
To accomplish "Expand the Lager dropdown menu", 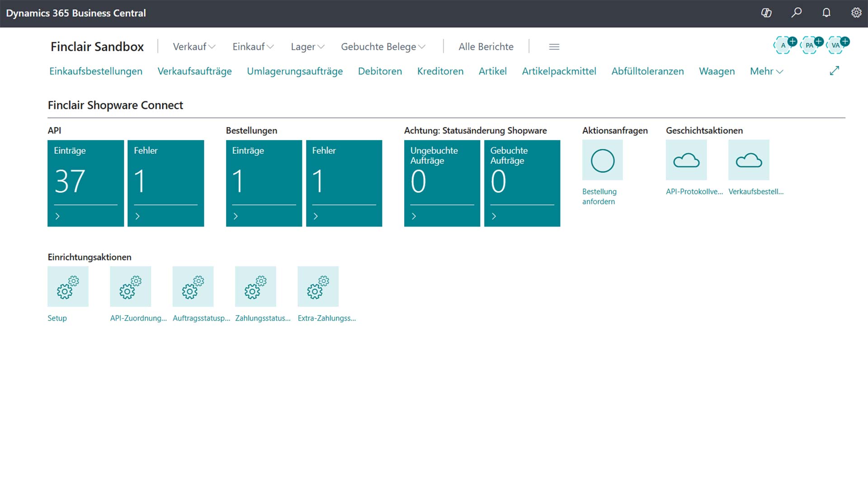I will tap(308, 47).
